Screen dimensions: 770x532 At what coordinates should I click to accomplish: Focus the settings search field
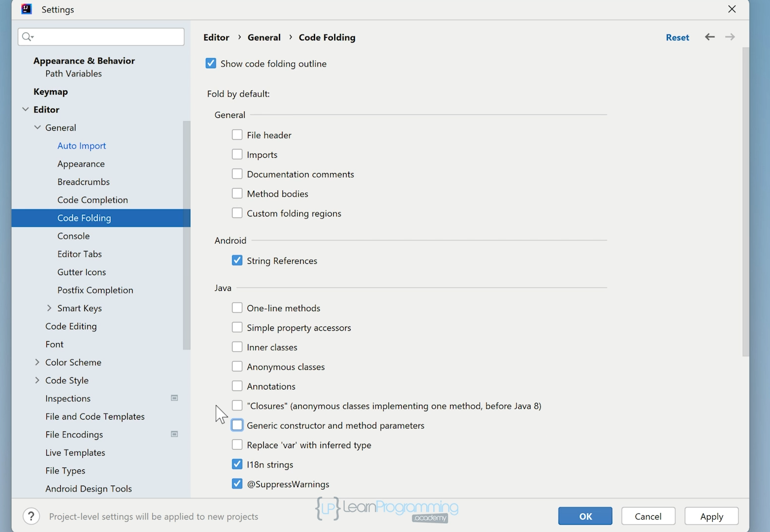tap(101, 37)
